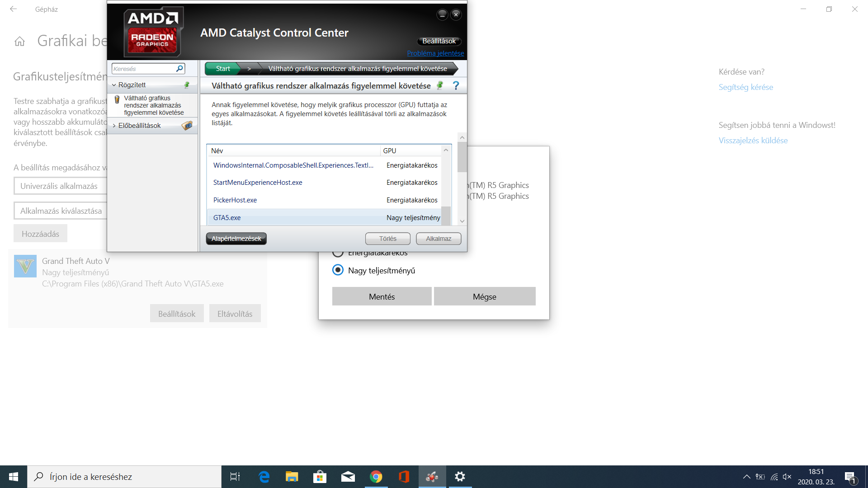Select the StartMenuExperienceHost.exe row

(x=324, y=183)
